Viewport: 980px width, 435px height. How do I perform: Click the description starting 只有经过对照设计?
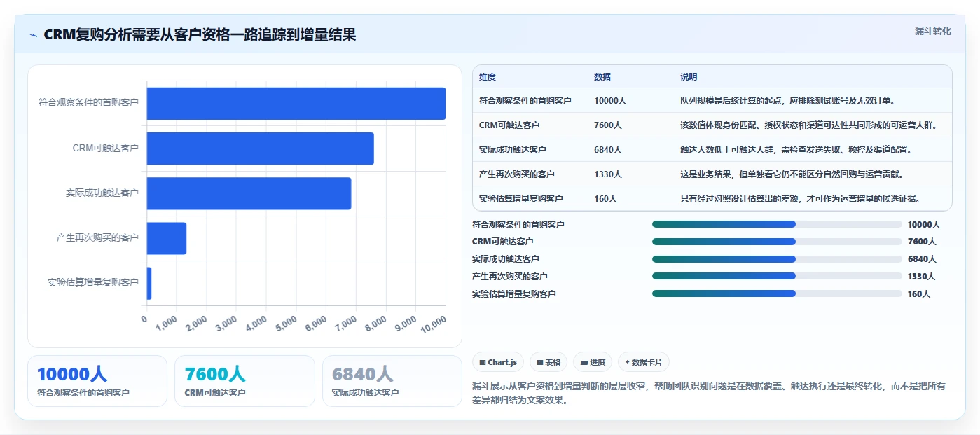tap(800, 199)
